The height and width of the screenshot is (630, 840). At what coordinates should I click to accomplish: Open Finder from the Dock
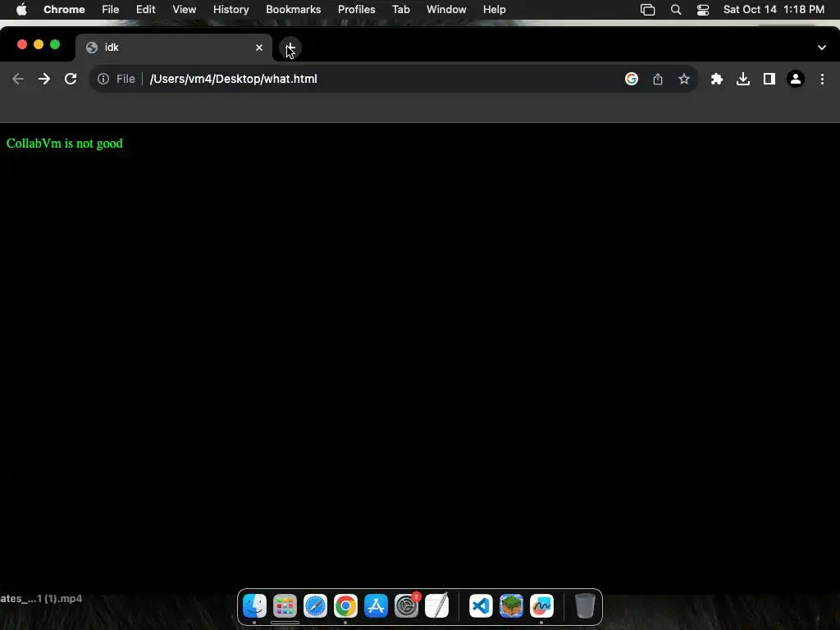254,606
